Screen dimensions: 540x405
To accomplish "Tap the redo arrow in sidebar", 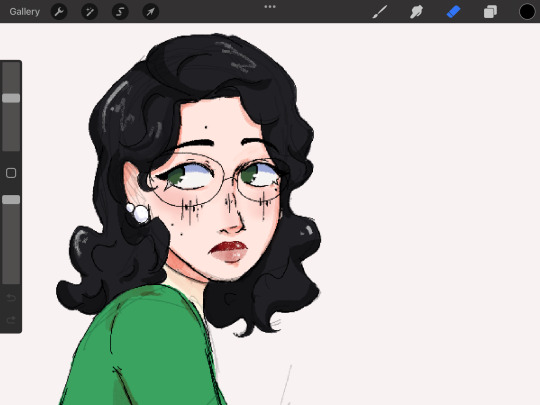I will [11, 320].
